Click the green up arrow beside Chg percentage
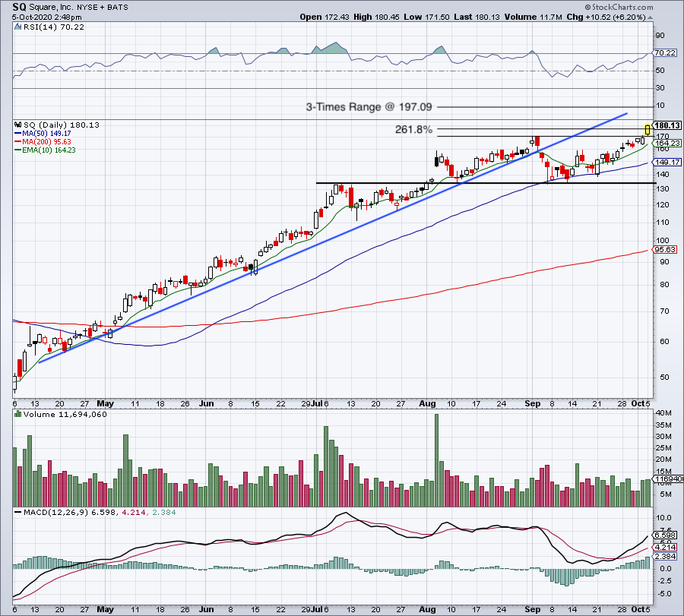Screen dimensions: 684x616 click(x=650, y=17)
